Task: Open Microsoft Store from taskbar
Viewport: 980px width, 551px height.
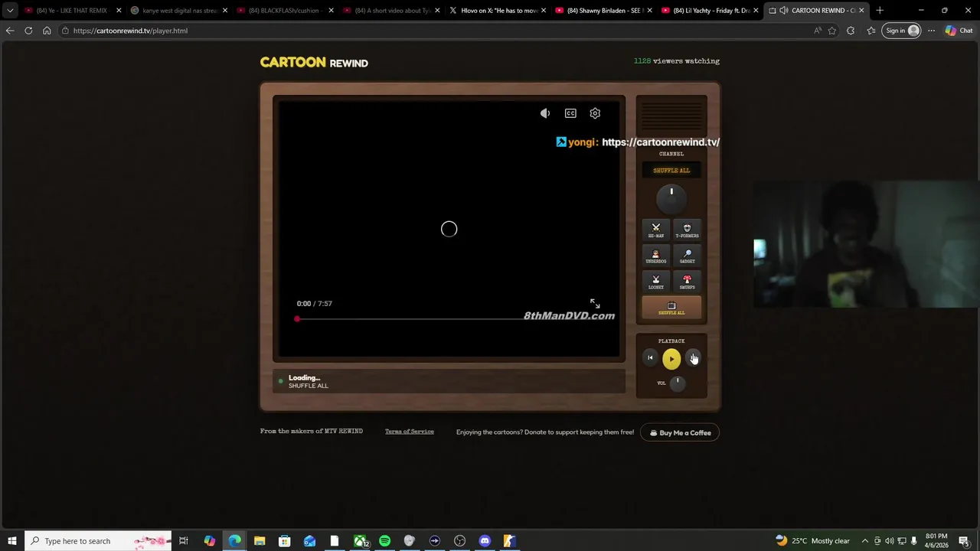Action: pyautogui.click(x=284, y=541)
